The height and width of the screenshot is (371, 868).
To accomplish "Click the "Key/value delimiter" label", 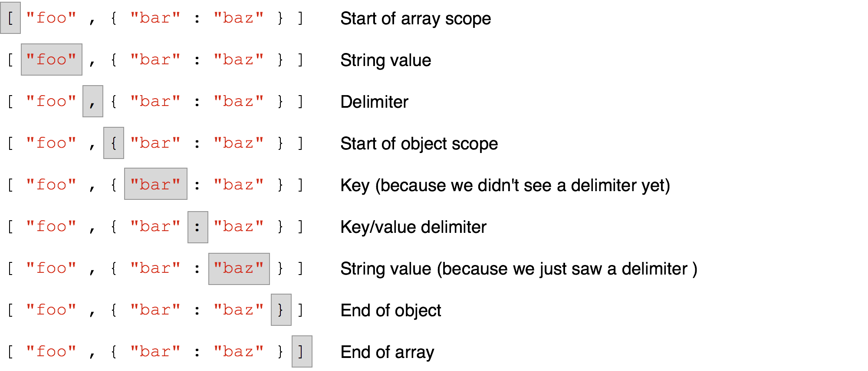I will (x=413, y=227).
